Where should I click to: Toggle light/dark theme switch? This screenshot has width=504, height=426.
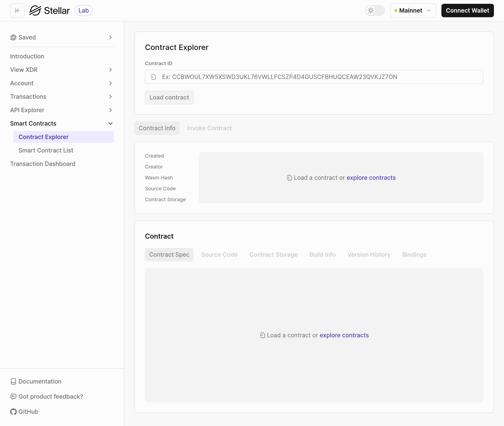(375, 10)
